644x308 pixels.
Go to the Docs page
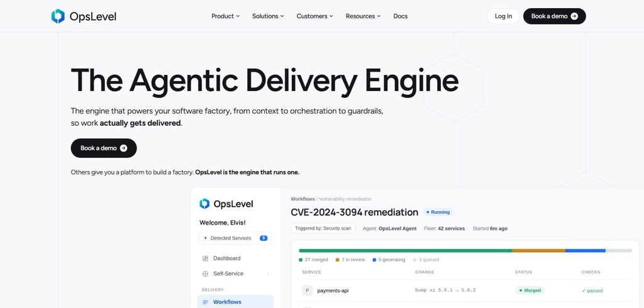(x=401, y=16)
